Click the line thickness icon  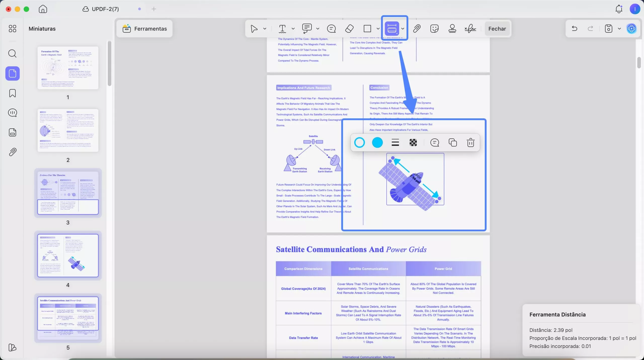coord(395,143)
